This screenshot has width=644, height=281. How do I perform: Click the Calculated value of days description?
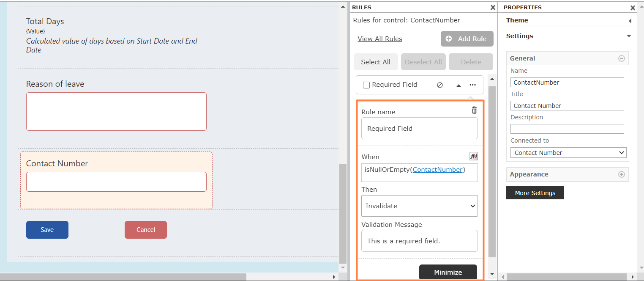pos(112,45)
